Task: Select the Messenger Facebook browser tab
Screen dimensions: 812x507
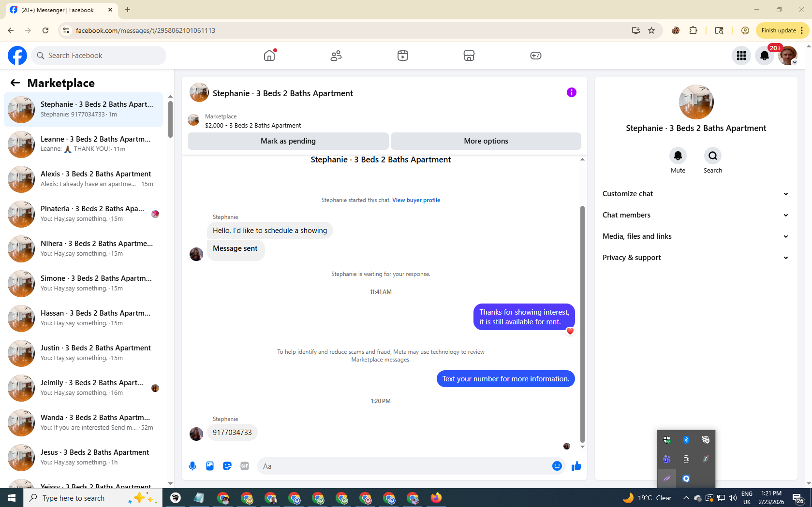Action: pos(61,10)
